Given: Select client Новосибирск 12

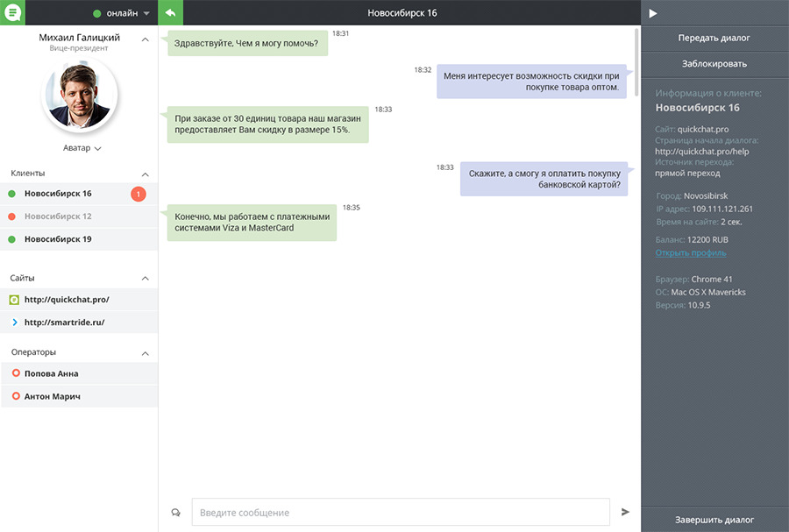Looking at the screenshot, I should click(x=79, y=216).
